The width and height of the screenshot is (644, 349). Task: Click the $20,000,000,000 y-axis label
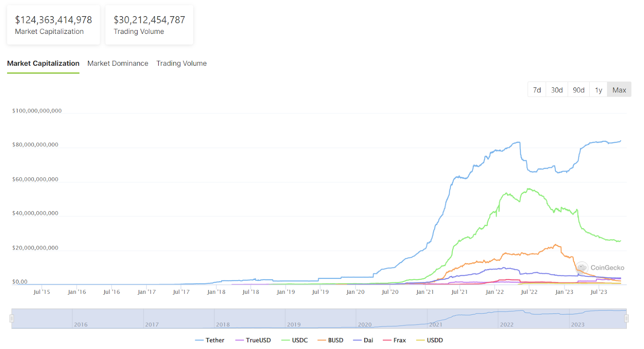click(35, 248)
